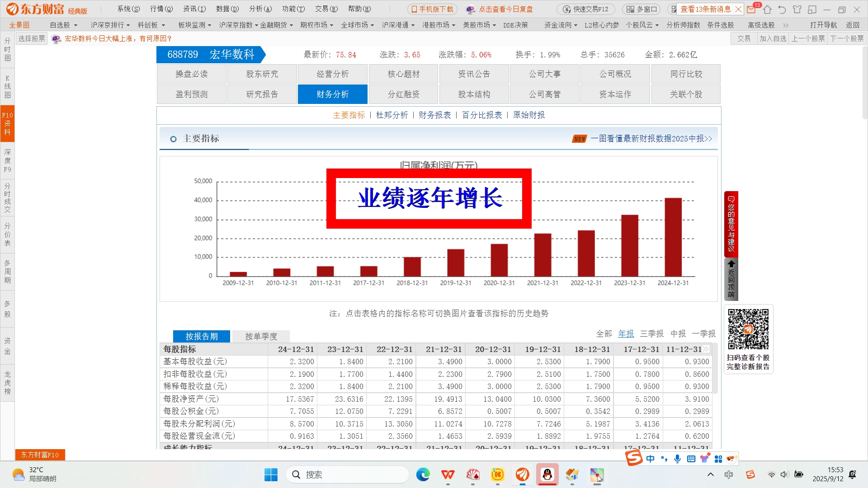Screen dimensions: 868x488
Task: Open Wi-Fi network tray icon
Action: click(771, 474)
